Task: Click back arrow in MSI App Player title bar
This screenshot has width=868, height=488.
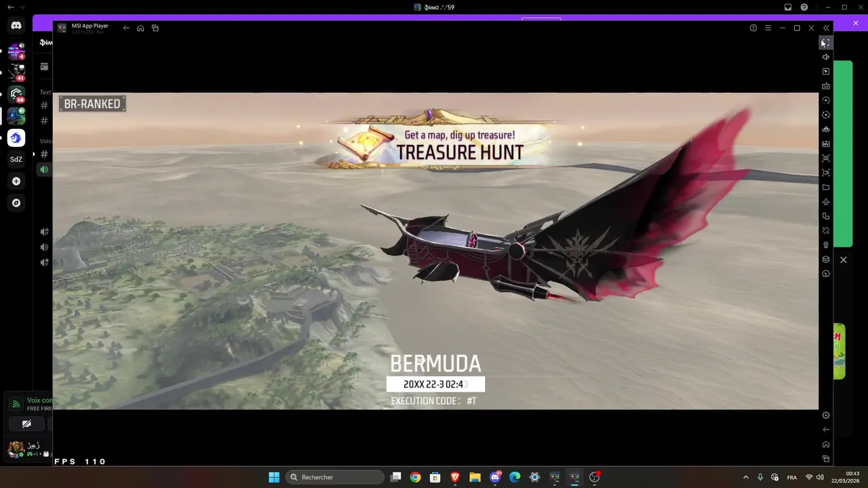Action: (x=126, y=28)
